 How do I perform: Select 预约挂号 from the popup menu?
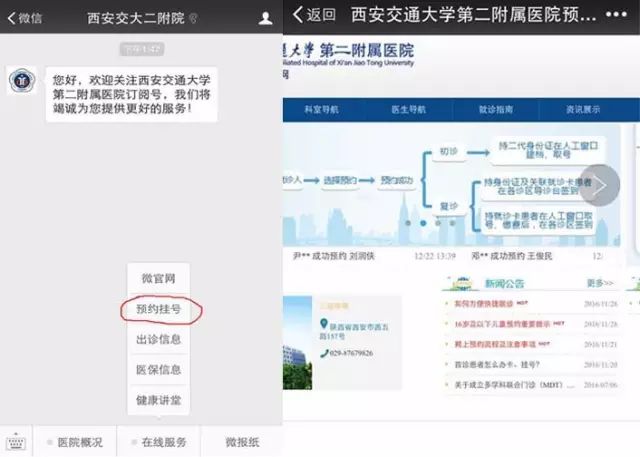click(158, 309)
